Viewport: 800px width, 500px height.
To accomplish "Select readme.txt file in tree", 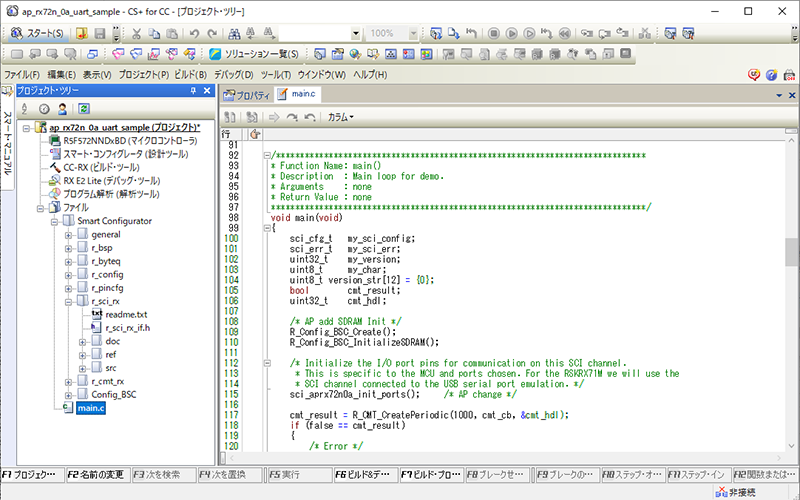I will click(x=126, y=314).
